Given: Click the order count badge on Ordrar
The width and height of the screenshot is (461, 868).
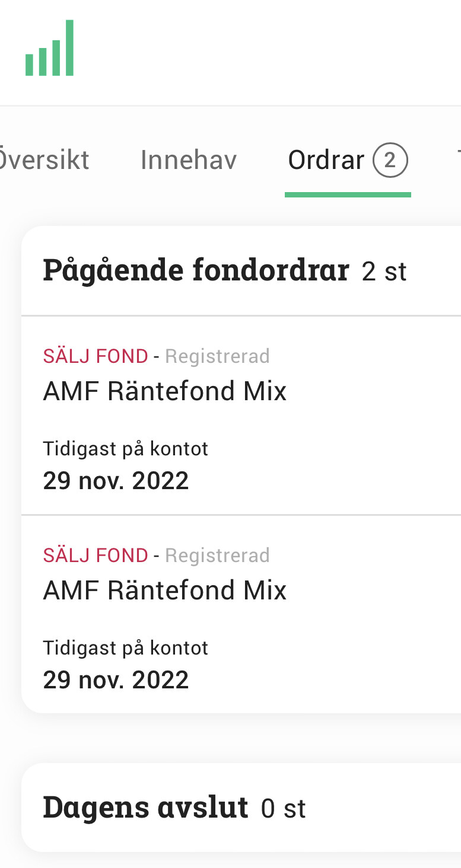Looking at the screenshot, I should [x=390, y=161].
